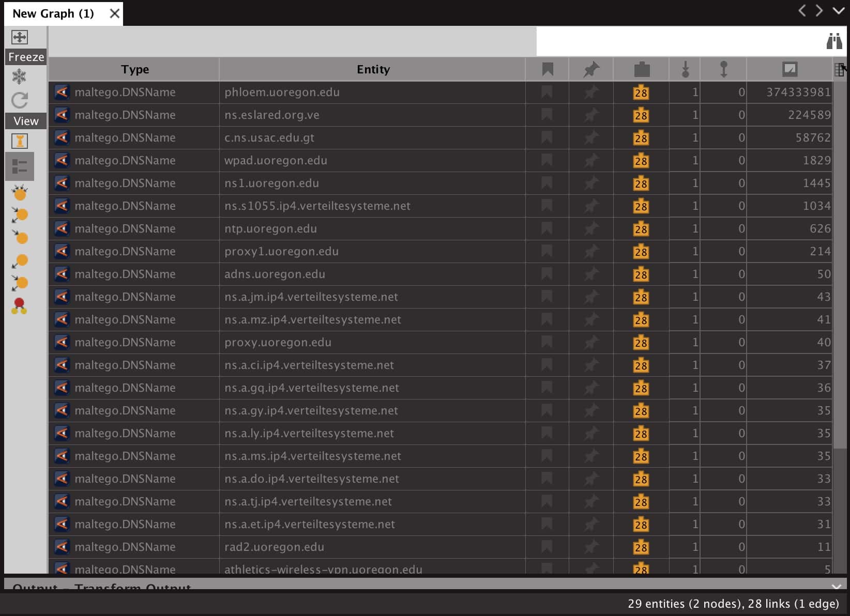Toggle bookmark for ns.eslared.org.ve
This screenshot has height=616, width=850.
tap(547, 115)
